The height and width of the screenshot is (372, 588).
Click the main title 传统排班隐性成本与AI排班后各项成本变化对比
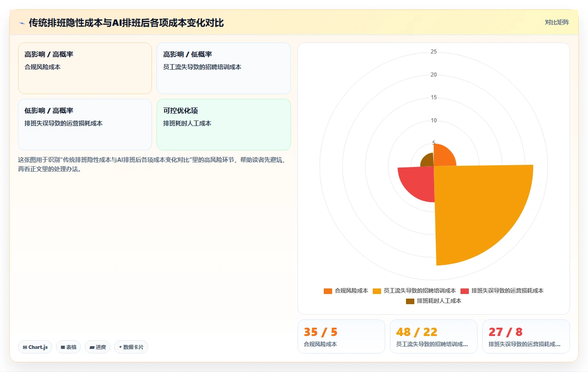(126, 23)
